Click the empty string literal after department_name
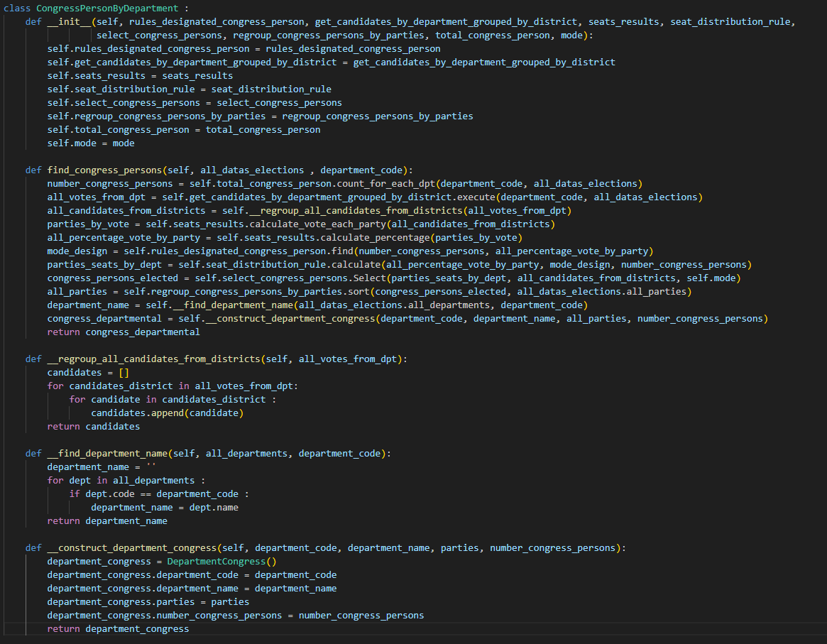Viewport: 827px width, 644px height. click(150, 466)
